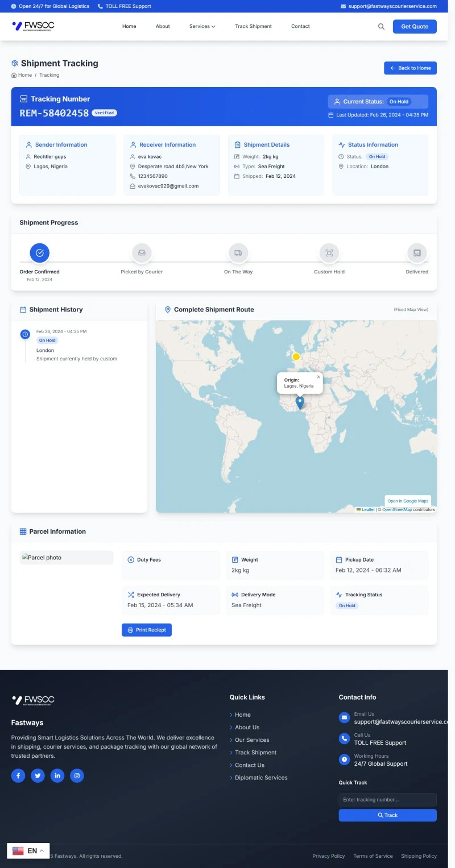455x868 pixels.
Task: Click the Order Confirmed progress step icon
Action: click(x=39, y=253)
